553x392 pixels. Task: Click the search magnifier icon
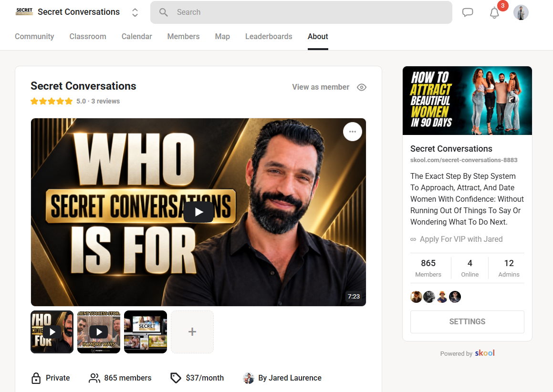click(163, 12)
